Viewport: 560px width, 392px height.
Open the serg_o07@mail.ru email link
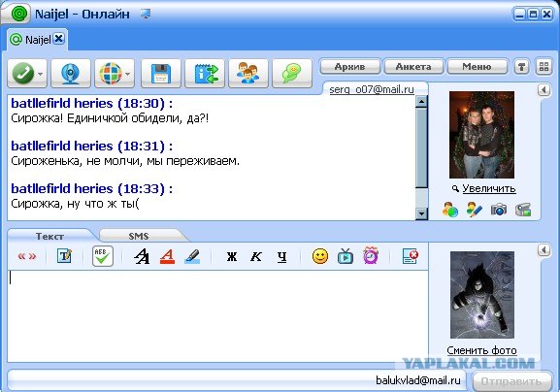point(372,89)
